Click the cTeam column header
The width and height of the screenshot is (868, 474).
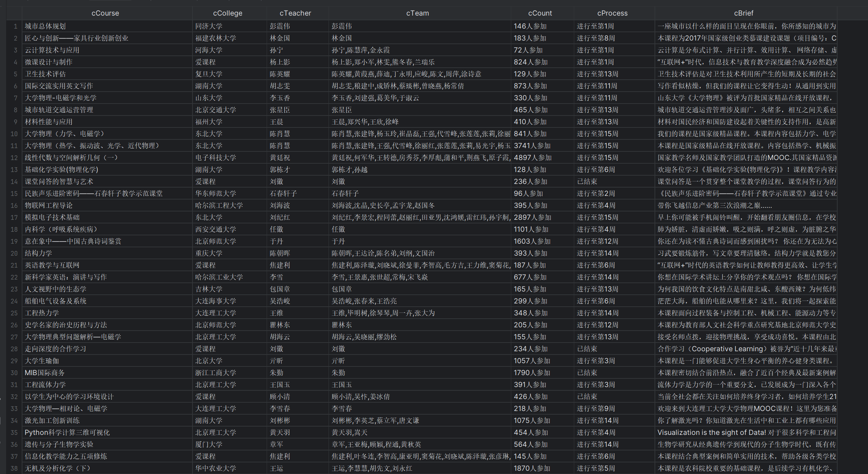tap(417, 13)
